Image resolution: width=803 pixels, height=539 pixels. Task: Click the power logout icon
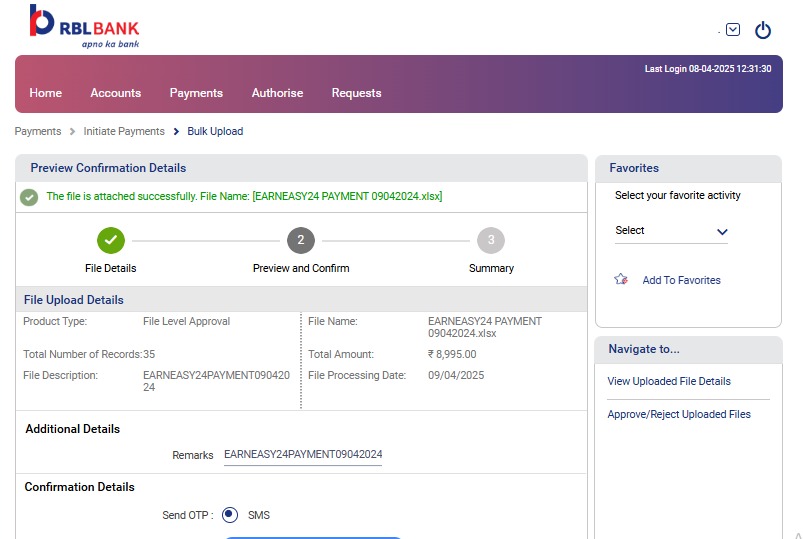pyautogui.click(x=763, y=30)
